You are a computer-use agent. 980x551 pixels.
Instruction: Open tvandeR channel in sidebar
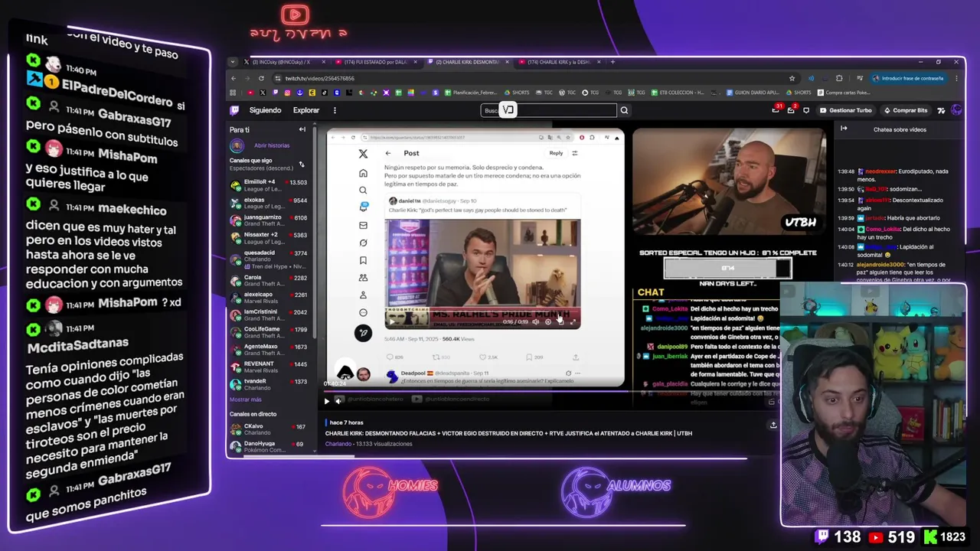269,384
